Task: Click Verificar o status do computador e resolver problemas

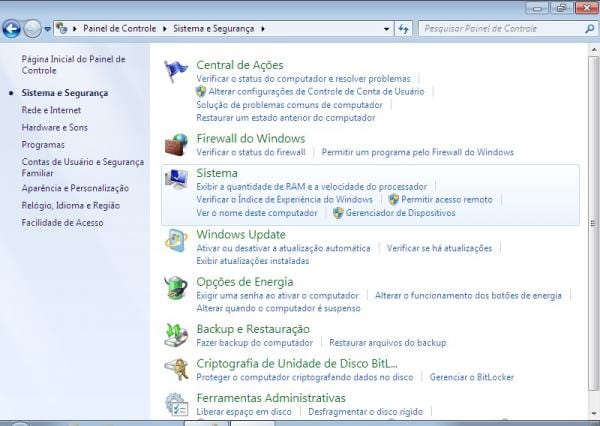Action: [303, 79]
